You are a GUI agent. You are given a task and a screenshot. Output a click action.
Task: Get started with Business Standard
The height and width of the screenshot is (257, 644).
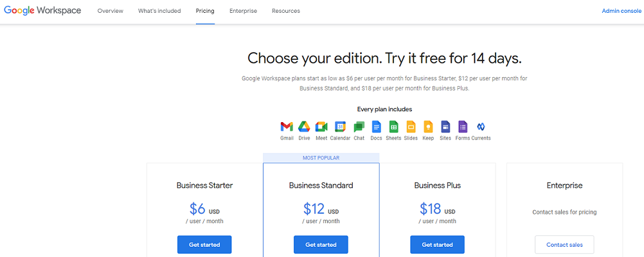(x=321, y=245)
